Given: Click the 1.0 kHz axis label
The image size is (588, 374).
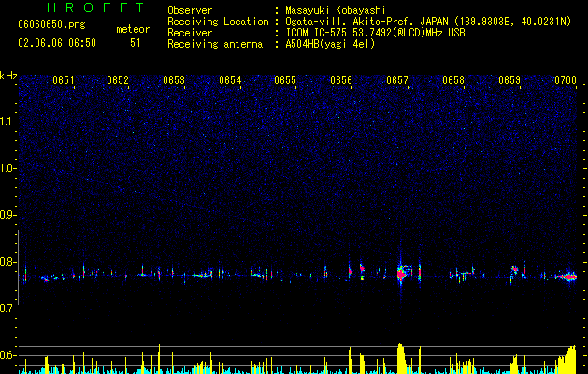Looking at the screenshot, I should click(8, 168).
